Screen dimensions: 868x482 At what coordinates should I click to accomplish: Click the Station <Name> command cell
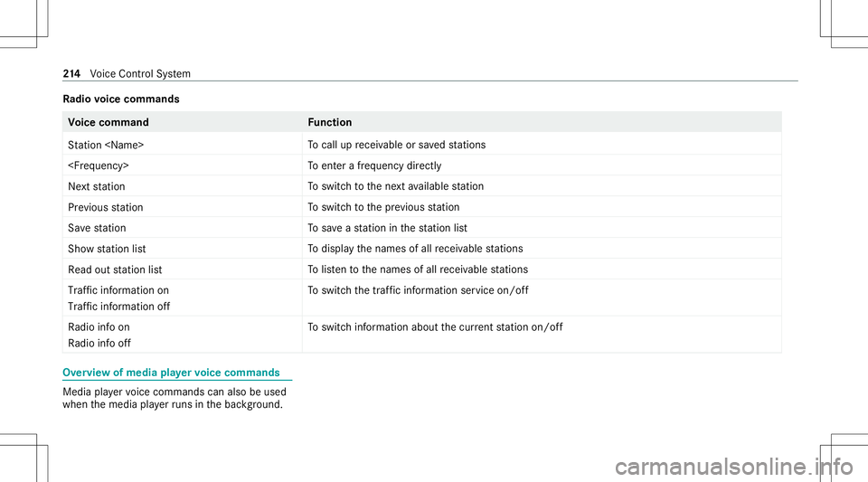click(107, 145)
